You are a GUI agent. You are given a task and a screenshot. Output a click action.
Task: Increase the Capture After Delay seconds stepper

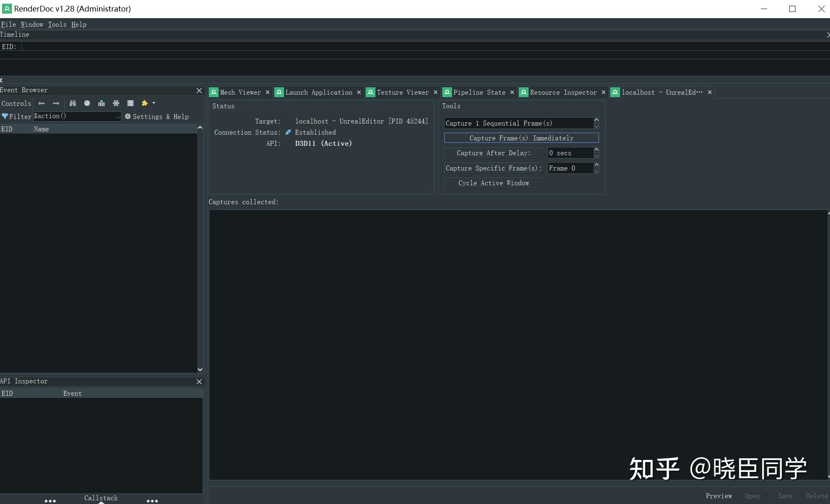(x=596, y=151)
